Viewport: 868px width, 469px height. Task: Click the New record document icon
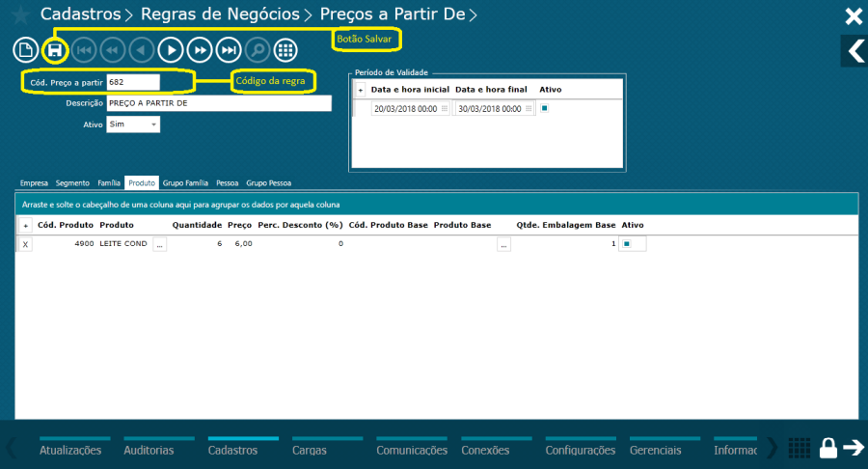click(x=25, y=50)
